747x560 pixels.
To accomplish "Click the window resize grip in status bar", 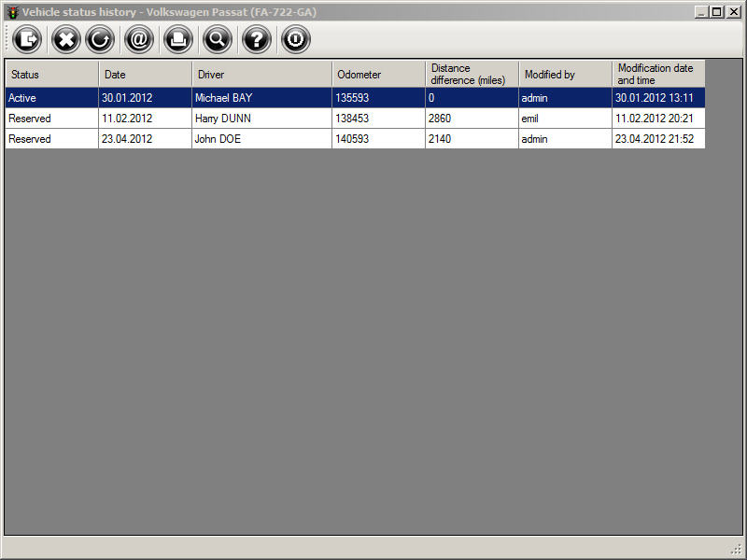I will coord(737,549).
